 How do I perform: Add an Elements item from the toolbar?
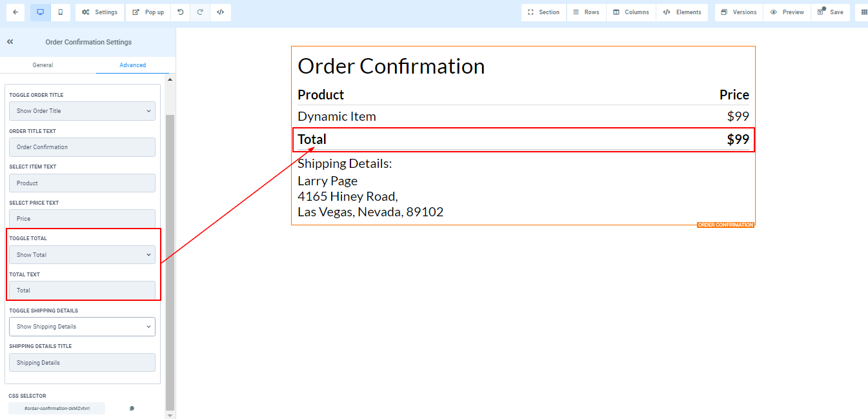pyautogui.click(x=681, y=12)
